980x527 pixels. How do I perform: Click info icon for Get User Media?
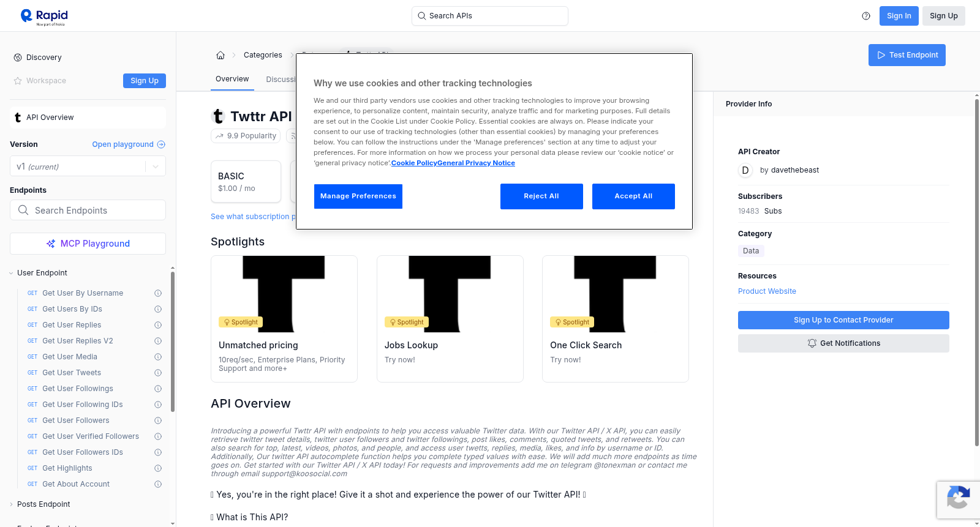pos(158,357)
